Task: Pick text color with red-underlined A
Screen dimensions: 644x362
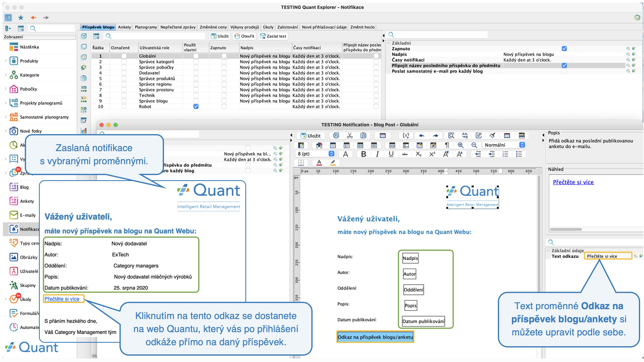Action: [x=319, y=163]
